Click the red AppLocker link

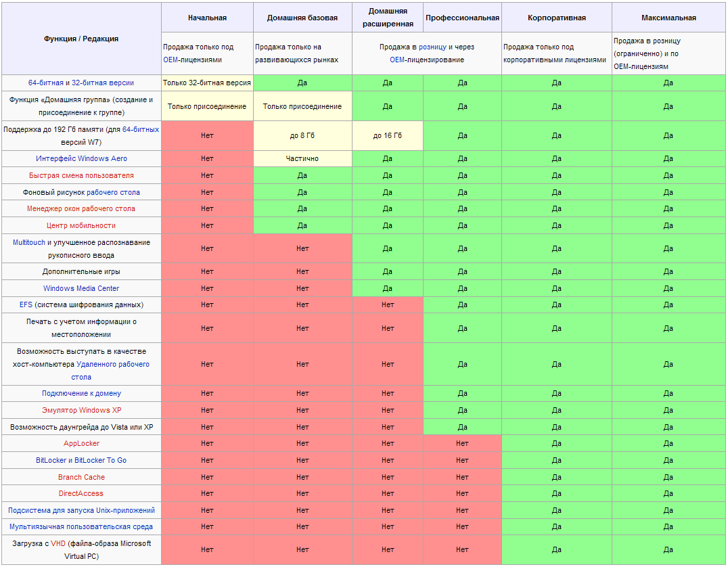click(x=81, y=444)
